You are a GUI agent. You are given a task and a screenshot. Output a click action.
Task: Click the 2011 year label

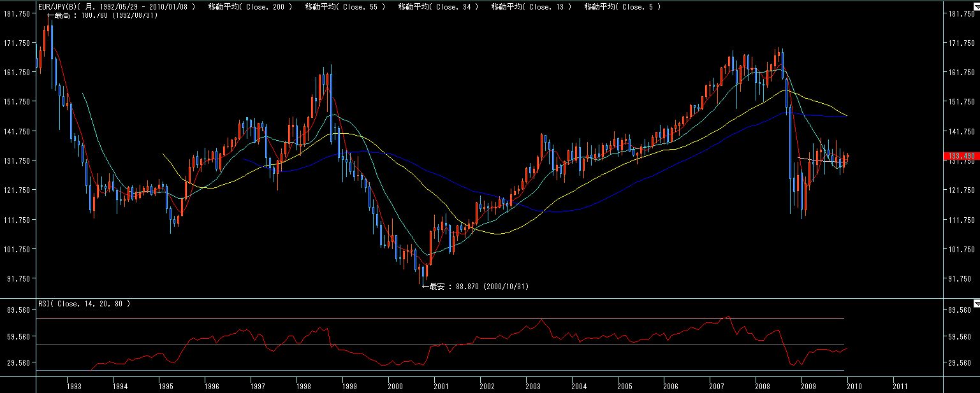[900, 386]
